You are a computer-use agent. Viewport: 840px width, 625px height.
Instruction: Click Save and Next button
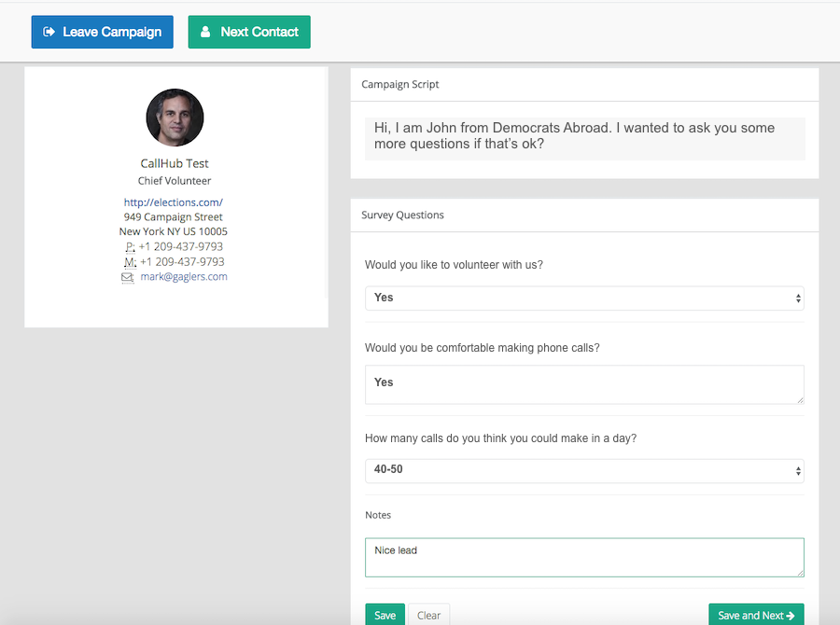click(x=756, y=615)
